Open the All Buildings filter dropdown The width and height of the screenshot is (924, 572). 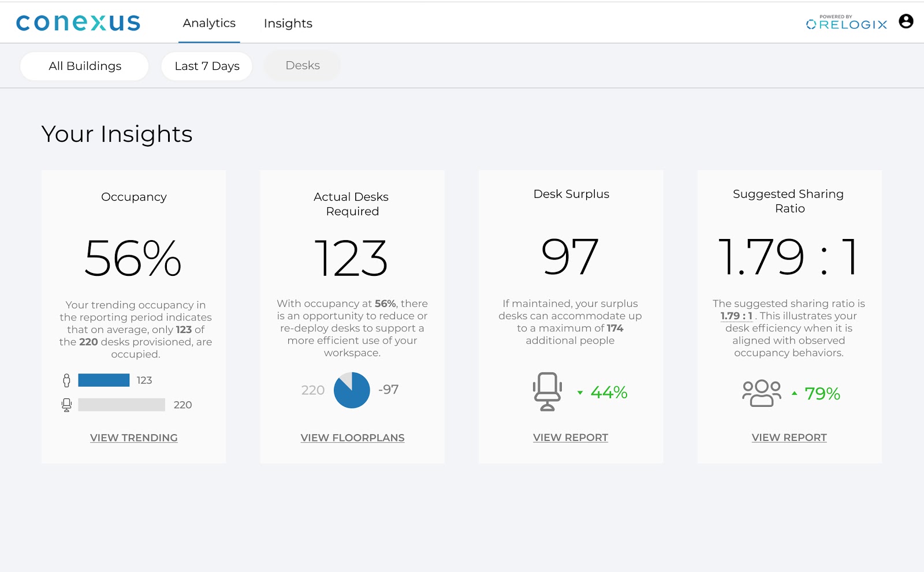click(x=85, y=66)
